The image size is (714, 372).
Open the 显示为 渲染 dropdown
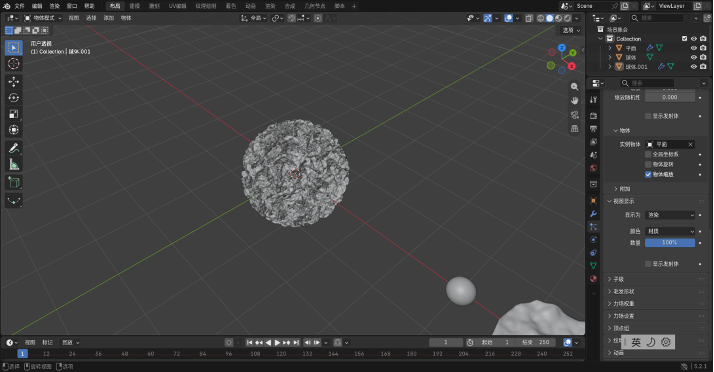point(670,215)
